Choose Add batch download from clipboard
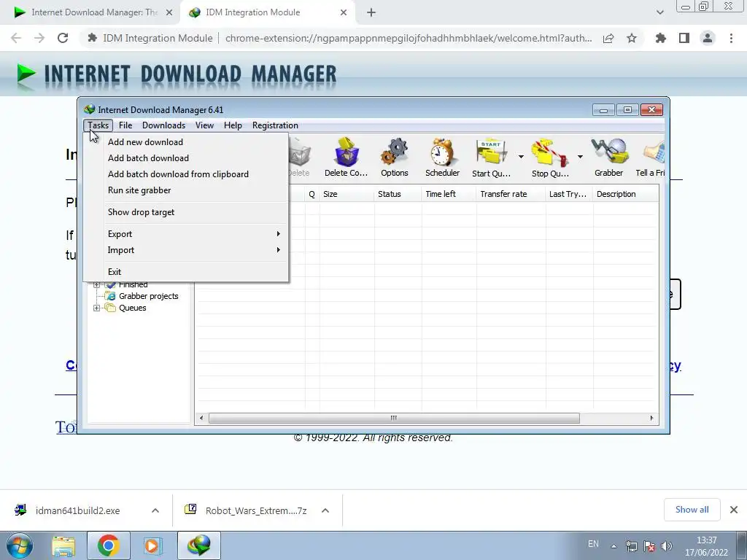 click(196, 174)
